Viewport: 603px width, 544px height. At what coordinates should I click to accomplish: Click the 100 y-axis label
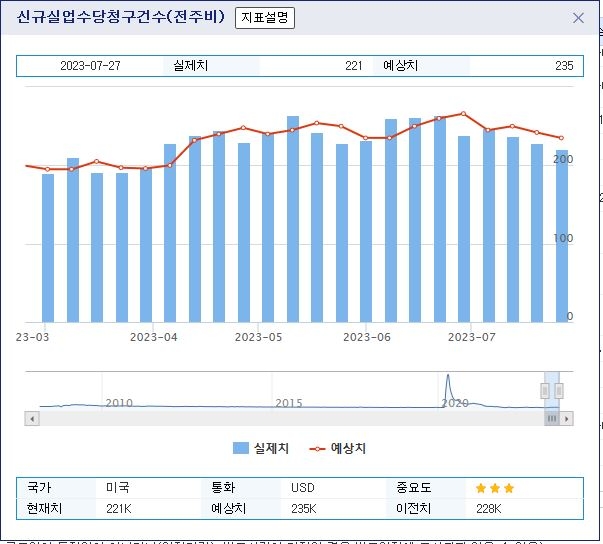pos(563,238)
